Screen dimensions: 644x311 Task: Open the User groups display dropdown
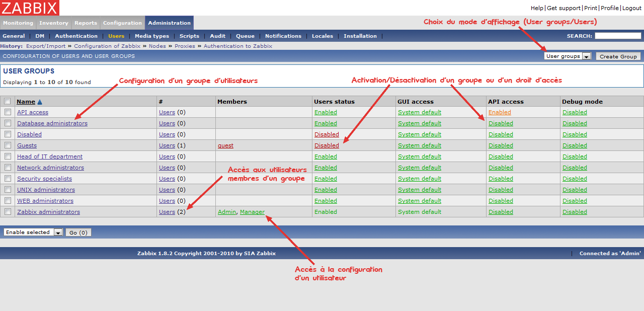(567, 56)
